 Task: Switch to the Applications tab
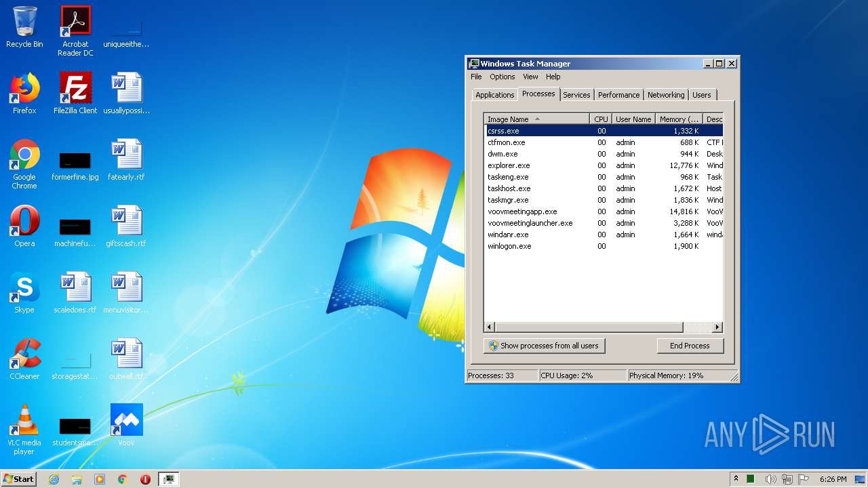tap(494, 95)
